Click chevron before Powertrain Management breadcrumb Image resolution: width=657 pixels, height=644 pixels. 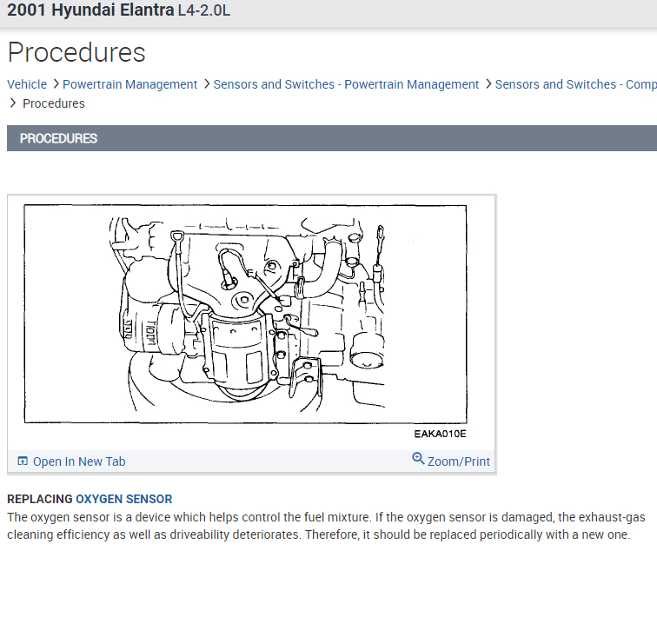pyautogui.click(x=56, y=84)
